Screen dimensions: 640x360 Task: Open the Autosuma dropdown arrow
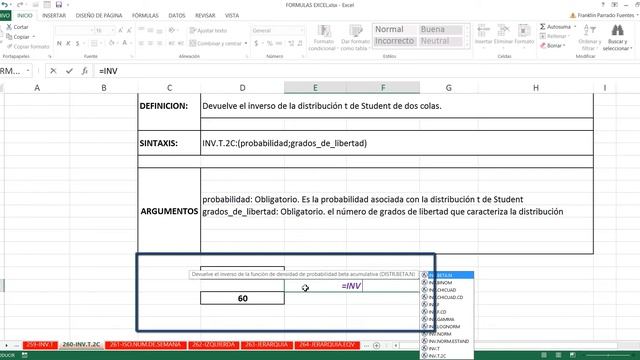(x=575, y=27)
